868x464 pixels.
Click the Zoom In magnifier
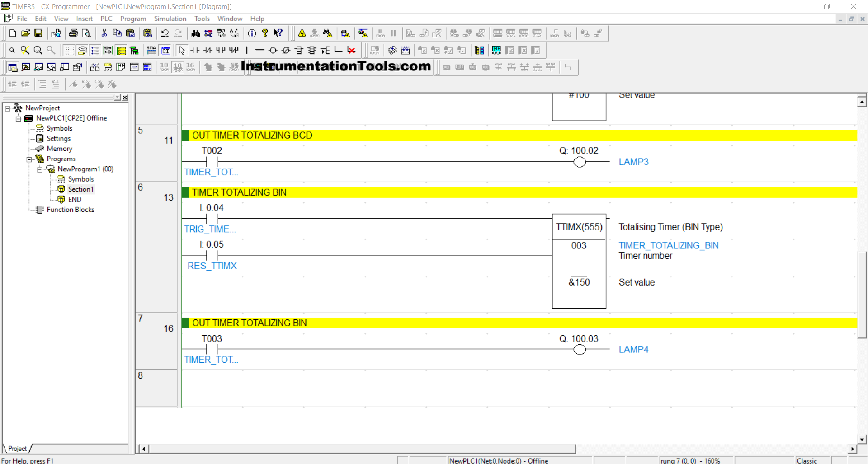point(38,50)
